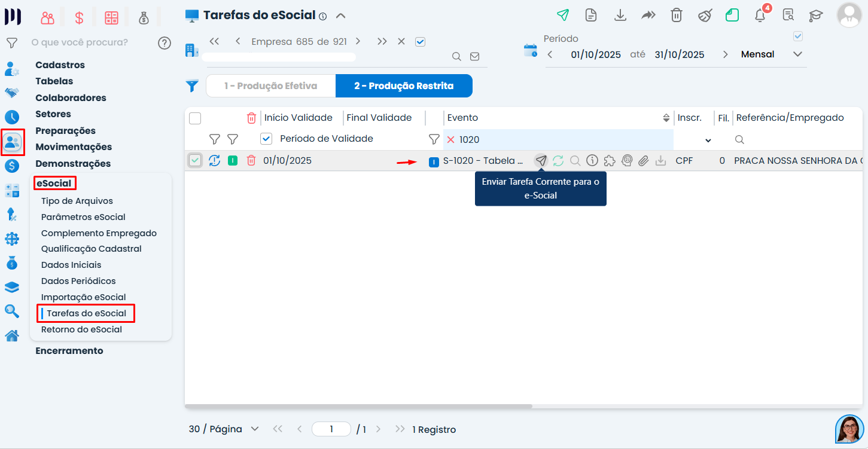Jump to last company with double right chevrons
Screen dimensions: 868x449
(x=382, y=41)
